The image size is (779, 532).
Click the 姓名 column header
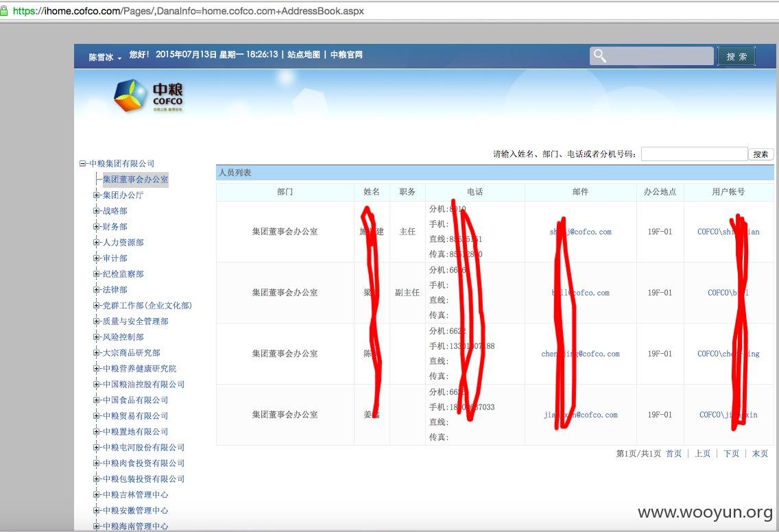[372, 192]
